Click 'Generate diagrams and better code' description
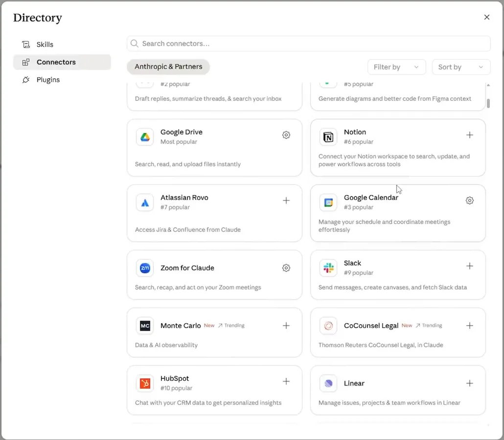This screenshot has width=504, height=440. click(x=395, y=99)
